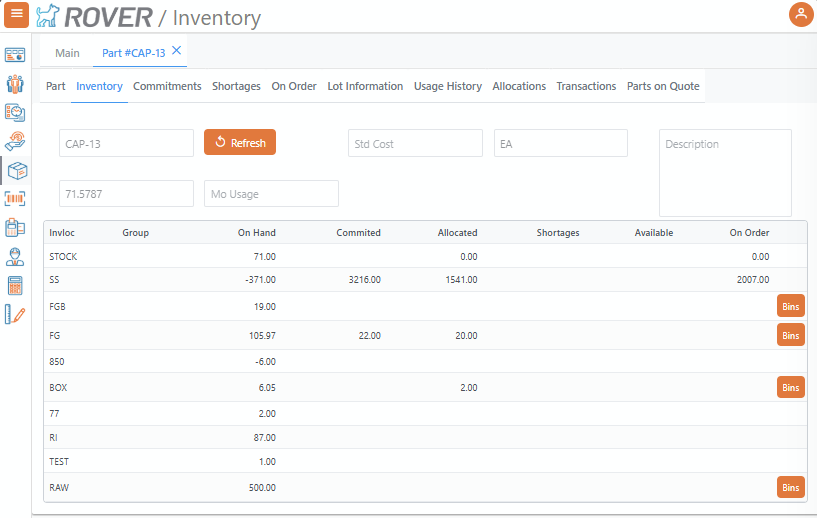The height and width of the screenshot is (518, 817).
Task: View the Usage History tab
Action: point(448,87)
